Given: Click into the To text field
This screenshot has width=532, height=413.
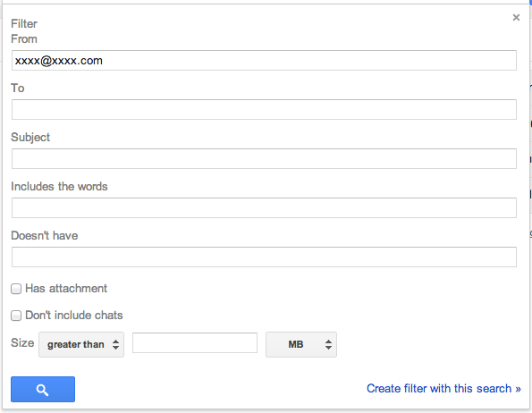Looking at the screenshot, I should click(264, 110).
